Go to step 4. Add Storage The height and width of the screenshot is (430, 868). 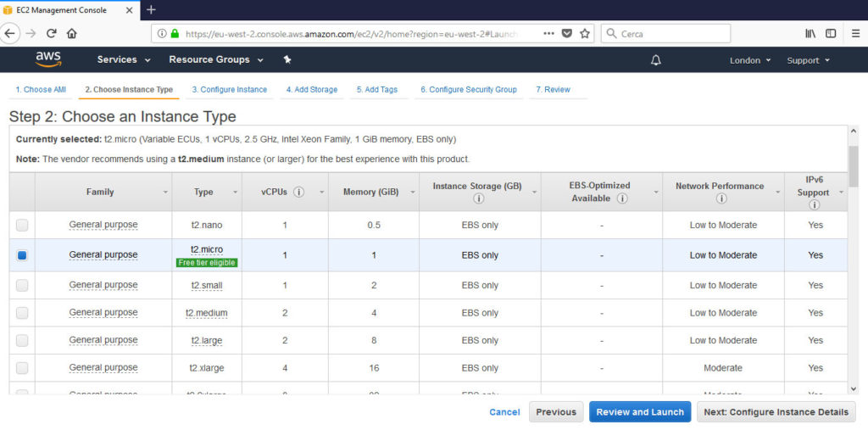coord(312,90)
